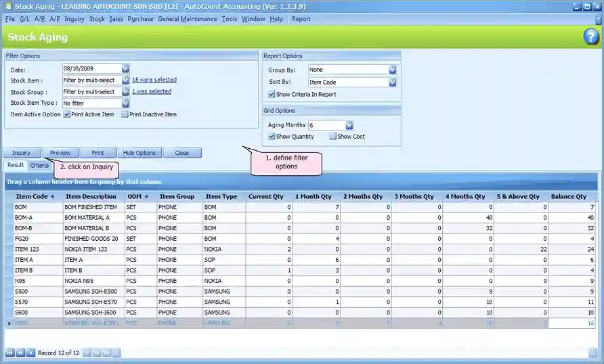Jump to first record navigation icon
The height and width of the screenshot is (364, 604).
pyautogui.click(x=10, y=352)
